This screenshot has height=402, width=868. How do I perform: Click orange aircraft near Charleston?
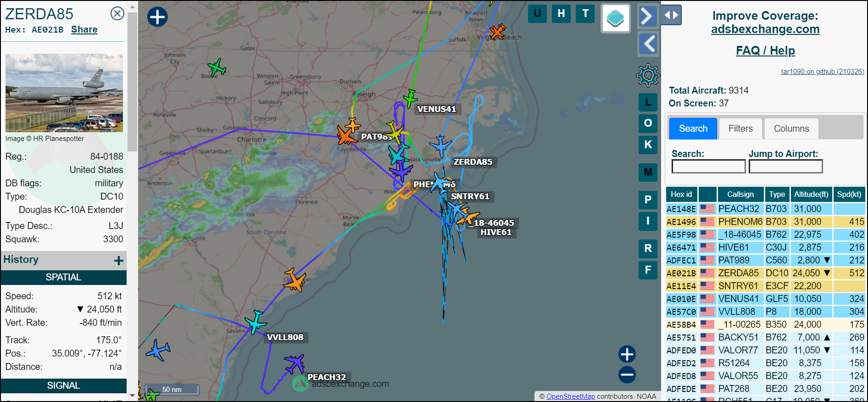point(295,280)
